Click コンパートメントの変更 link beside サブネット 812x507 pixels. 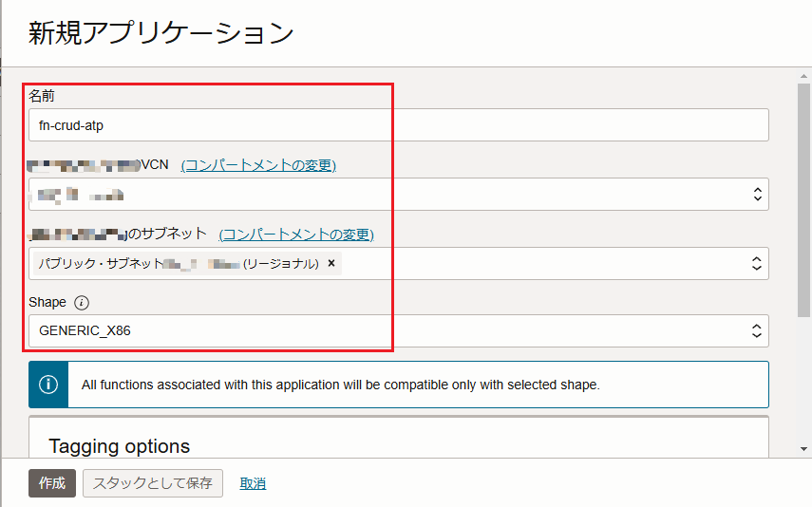point(296,235)
